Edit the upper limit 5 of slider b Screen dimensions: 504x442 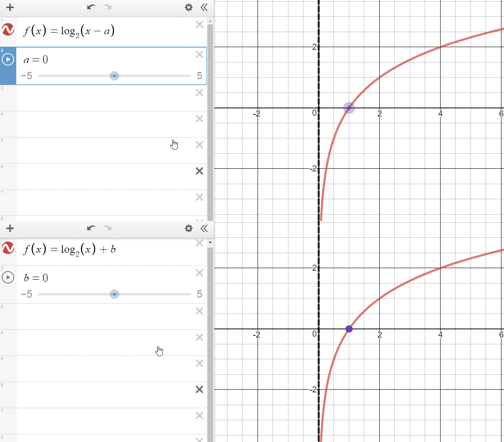199,294
